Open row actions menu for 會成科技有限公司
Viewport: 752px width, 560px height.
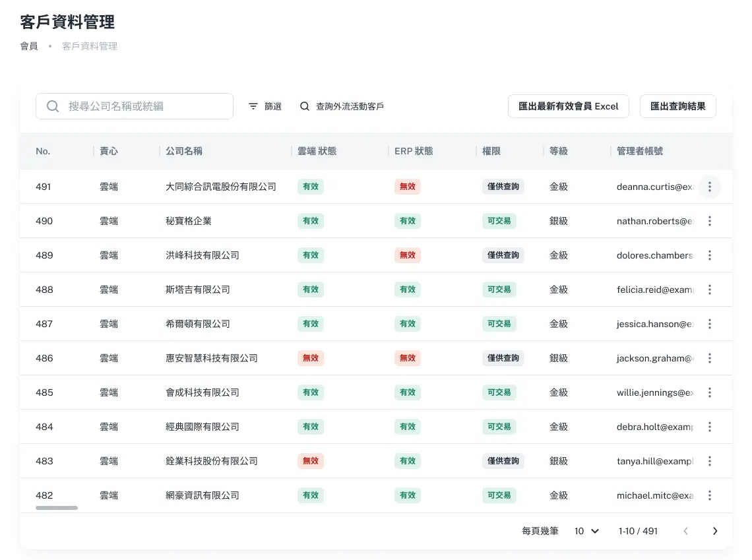tap(709, 392)
